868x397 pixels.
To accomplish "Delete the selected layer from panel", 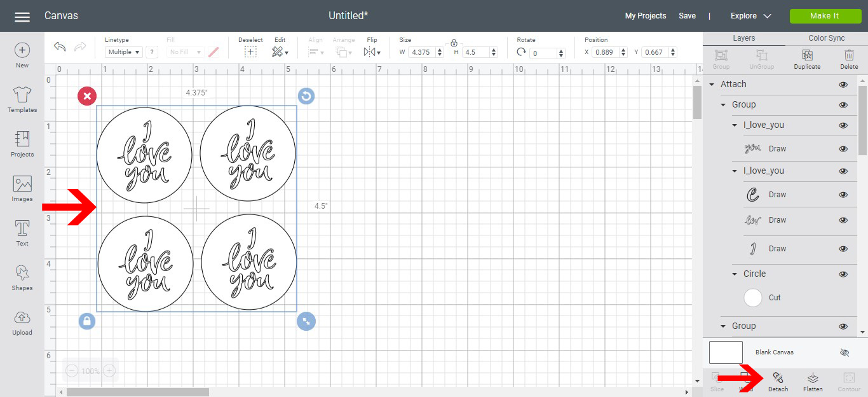I will 849,59.
